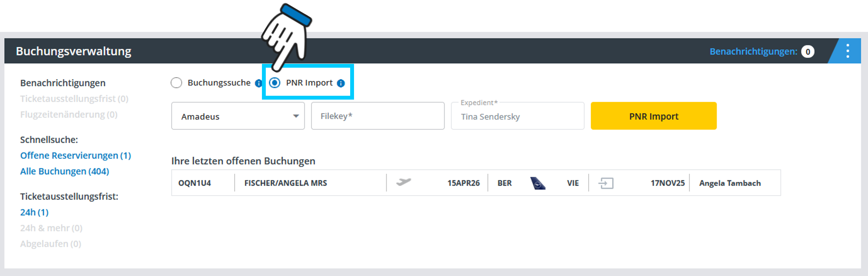The image size is (868, 276).
Task: Select the PNR Import radio button
Action: tap(275, 83)
